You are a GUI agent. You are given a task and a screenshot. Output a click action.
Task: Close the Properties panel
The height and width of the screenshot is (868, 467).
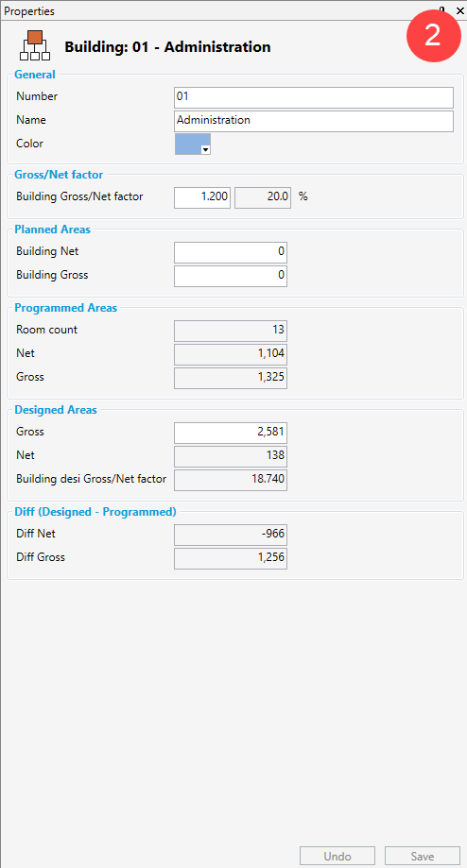(459, 10)
